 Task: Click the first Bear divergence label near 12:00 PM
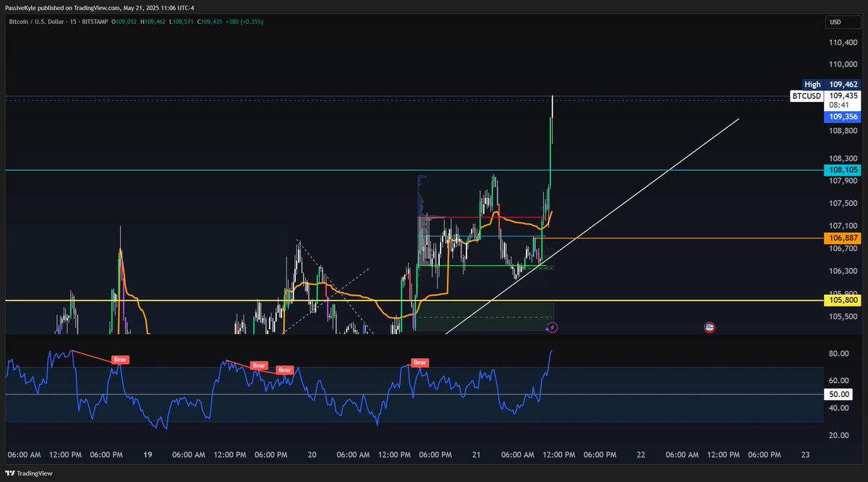point(120,359)
